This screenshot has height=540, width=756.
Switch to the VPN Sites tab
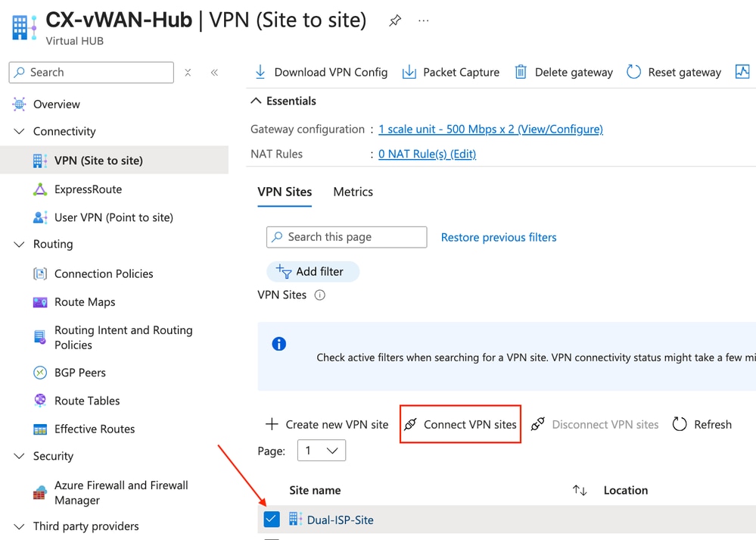(x=285, y=192)
